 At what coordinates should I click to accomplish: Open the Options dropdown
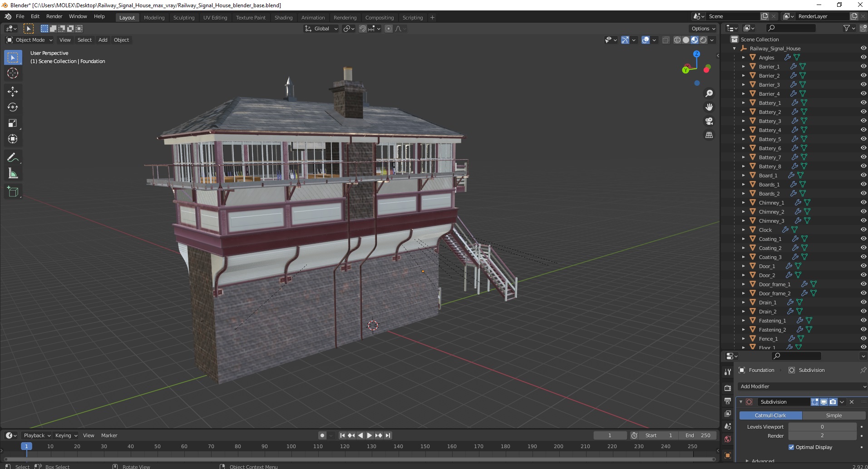click(703, 29)
